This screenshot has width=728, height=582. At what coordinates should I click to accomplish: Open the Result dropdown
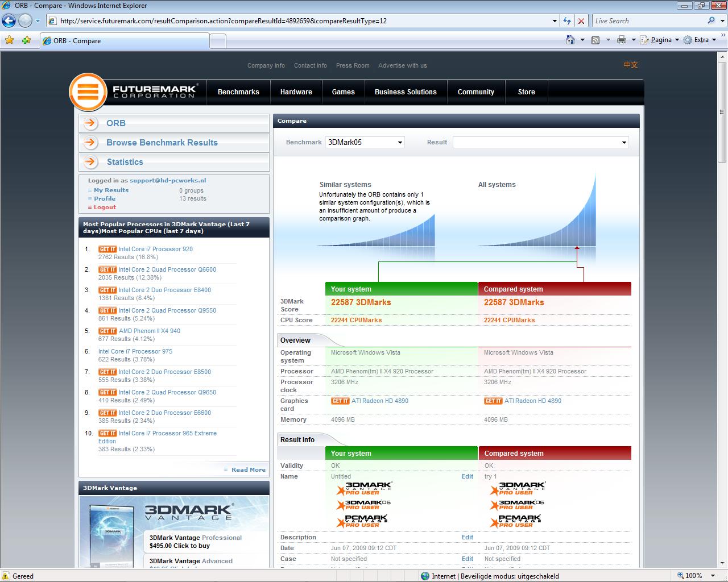point(540,142)
